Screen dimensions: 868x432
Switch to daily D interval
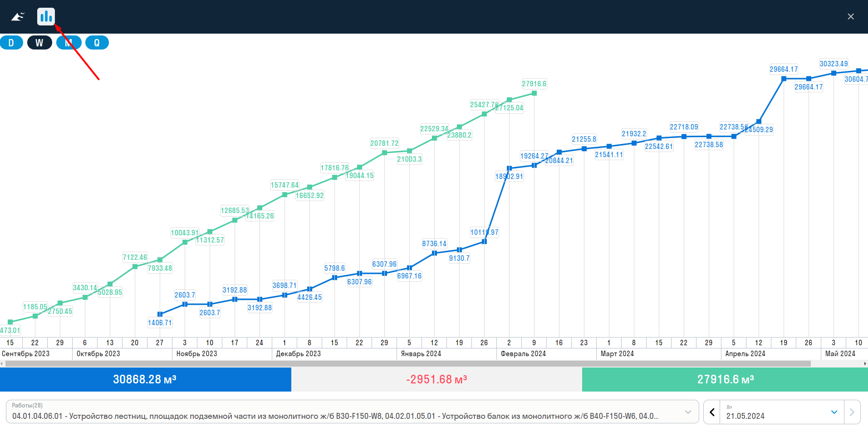[x=11, y=43]
